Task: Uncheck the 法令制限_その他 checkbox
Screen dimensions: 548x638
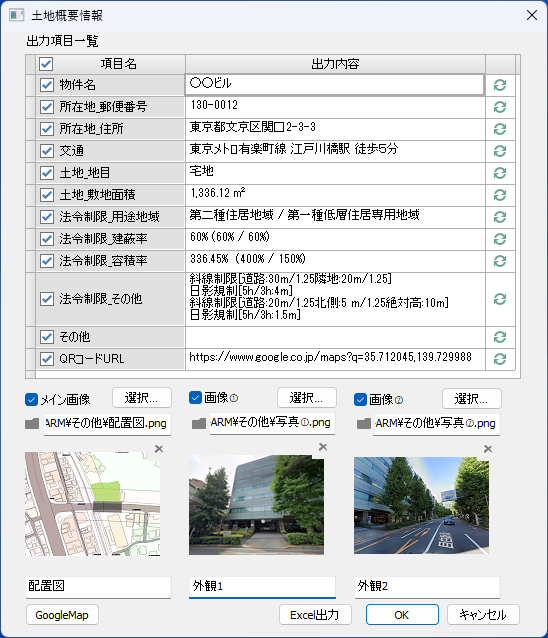Action: tap(47, 299)
